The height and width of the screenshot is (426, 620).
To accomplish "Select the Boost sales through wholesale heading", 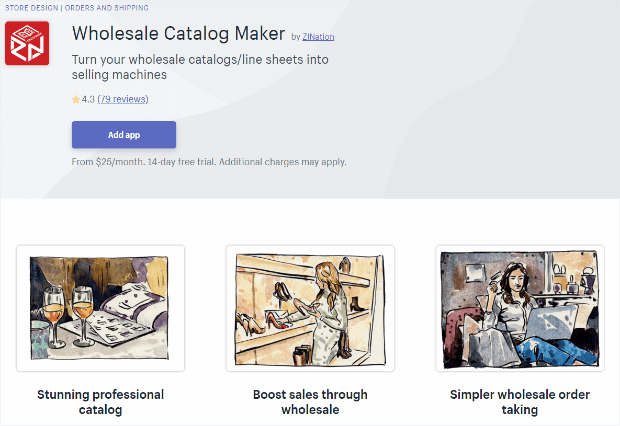I will (x=310, y=402).
